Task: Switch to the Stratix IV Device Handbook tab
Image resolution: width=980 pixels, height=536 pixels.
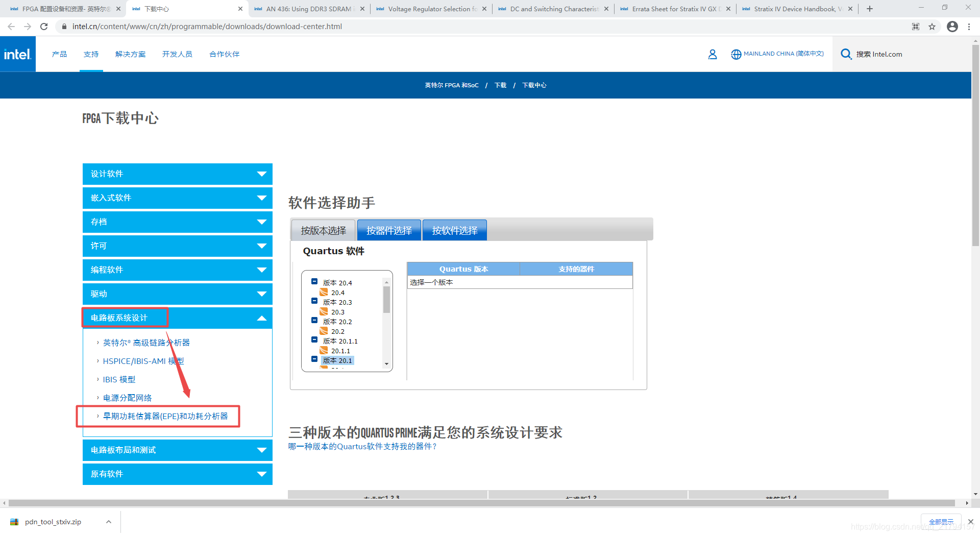Action: click(797, 9)
